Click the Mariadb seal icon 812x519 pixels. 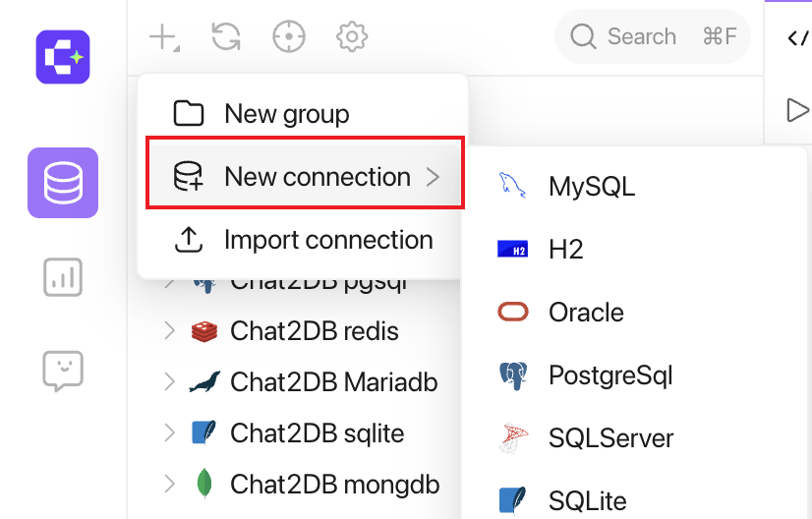click(x=204, y=381)
